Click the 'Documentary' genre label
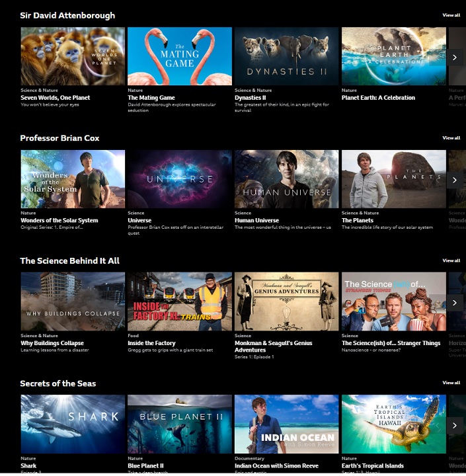 (249, 458)
